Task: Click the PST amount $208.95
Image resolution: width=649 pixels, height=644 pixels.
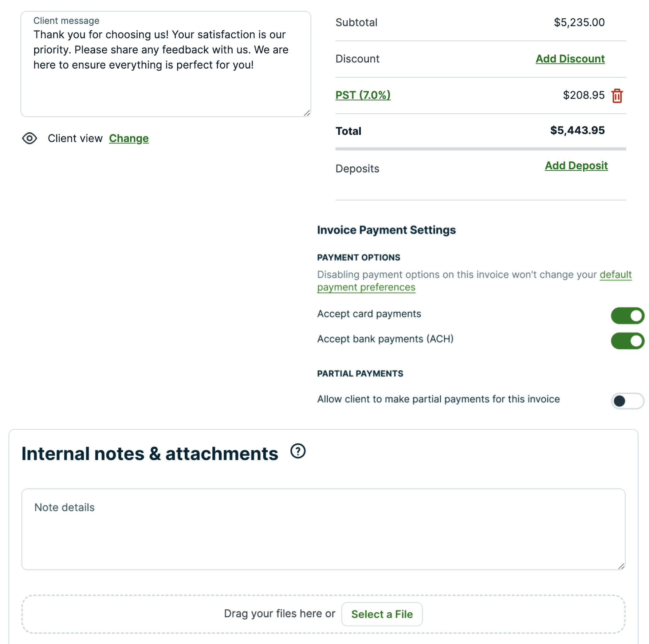Action: click(x=584, y=96)
